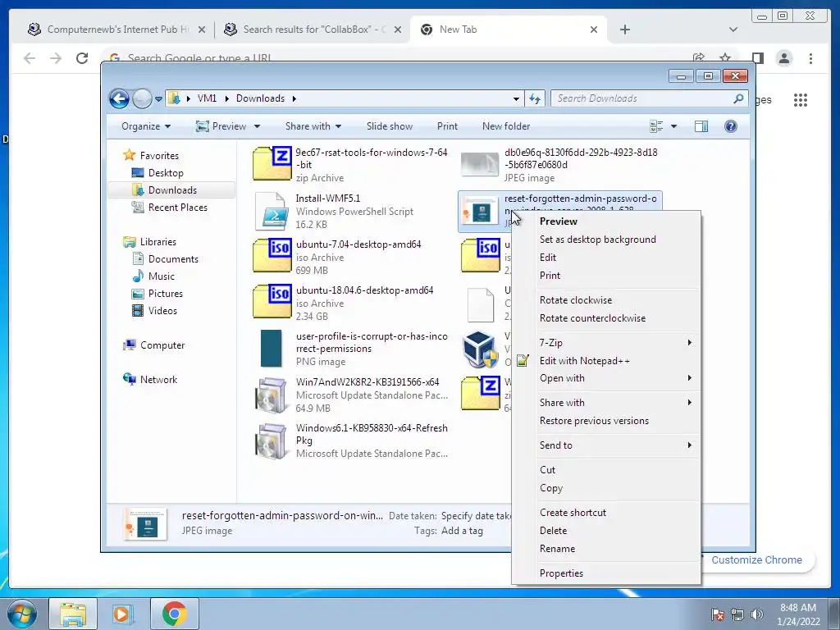Expand the Send to submenu
Image resolution: width=840 pixels, height=630 pixels.
[606, 445]
